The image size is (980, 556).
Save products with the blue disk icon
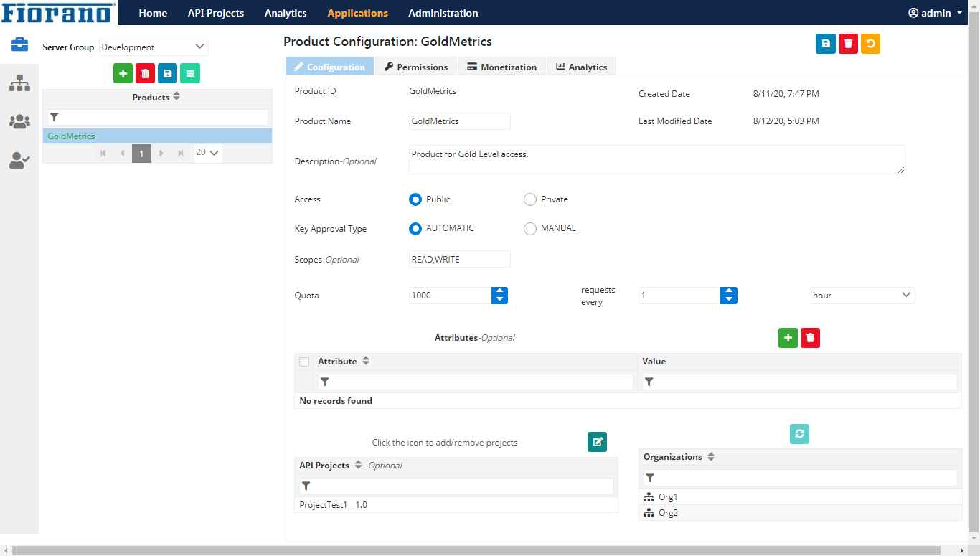click(x=167, y=73)
